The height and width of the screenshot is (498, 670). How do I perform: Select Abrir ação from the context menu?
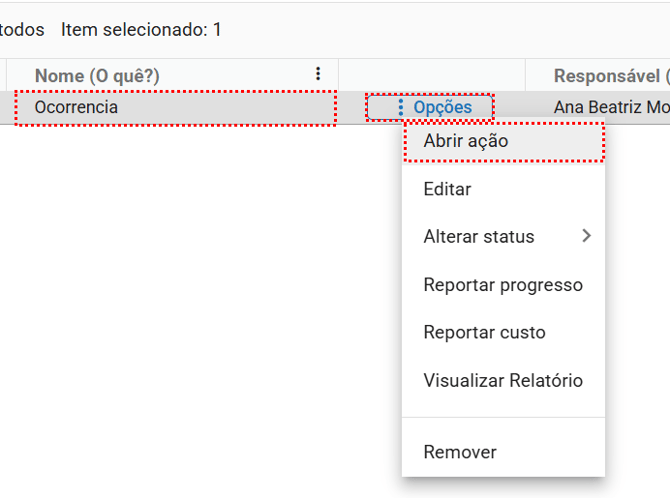[466, 141]
